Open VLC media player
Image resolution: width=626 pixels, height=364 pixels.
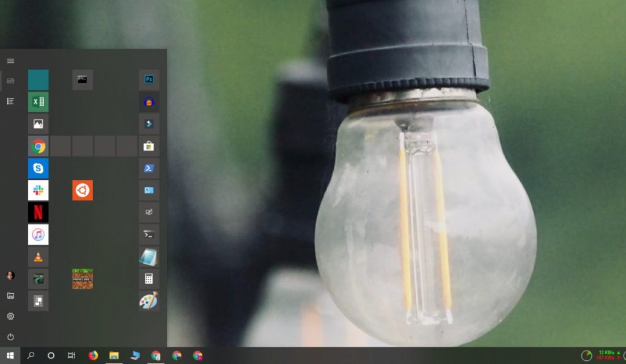pyautogui.click(x=38, y=257)
